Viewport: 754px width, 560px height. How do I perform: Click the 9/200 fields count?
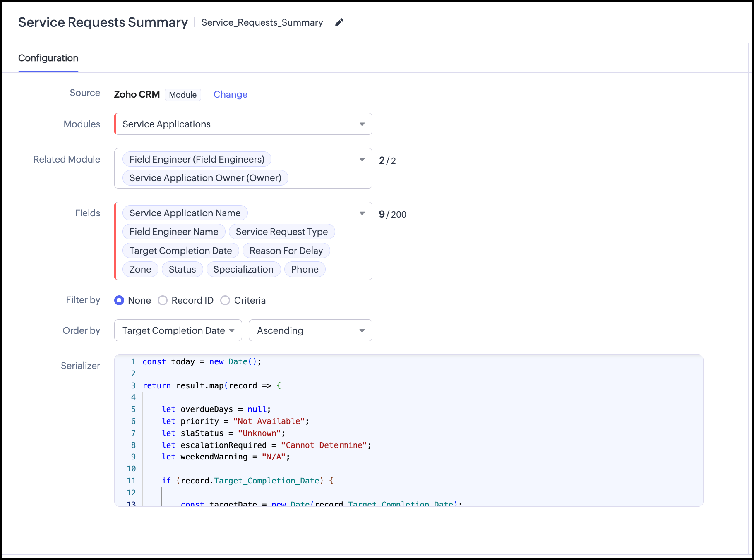393,214
